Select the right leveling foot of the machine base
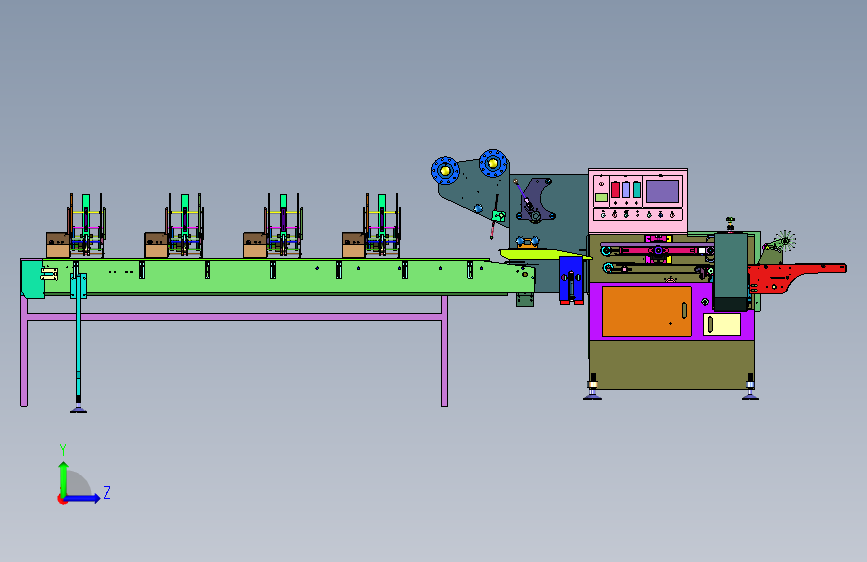This screenshot has width=867, height=562. coord(750,387)
